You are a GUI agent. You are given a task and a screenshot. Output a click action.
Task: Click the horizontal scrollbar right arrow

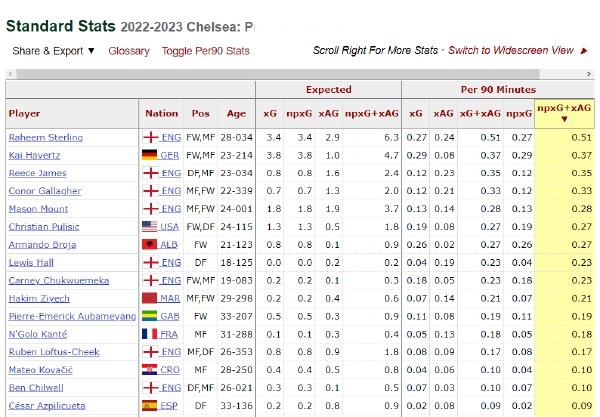point(589,74)
